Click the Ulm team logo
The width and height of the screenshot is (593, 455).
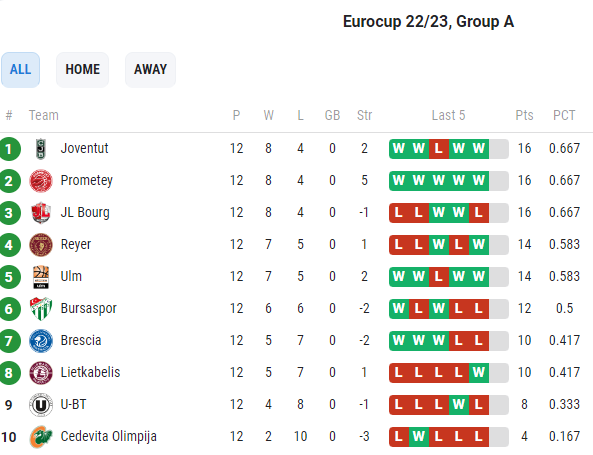[41, 277]
